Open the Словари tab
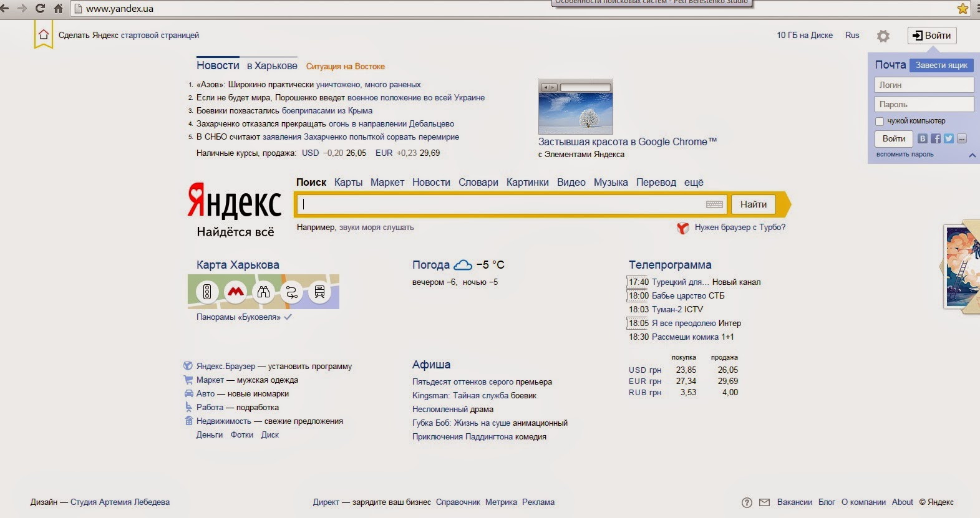The width and height of the screenshot is (980, 518). click(478, 182)
